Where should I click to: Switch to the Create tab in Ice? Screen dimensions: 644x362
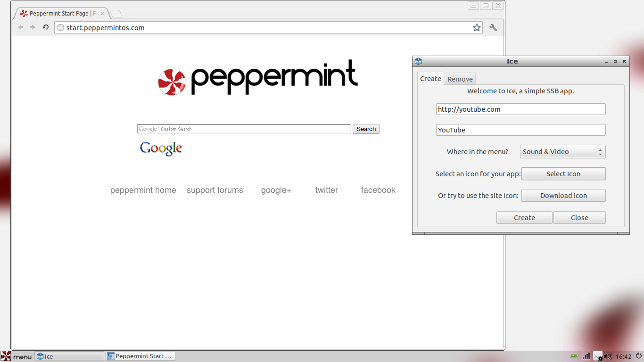[430, 79]
